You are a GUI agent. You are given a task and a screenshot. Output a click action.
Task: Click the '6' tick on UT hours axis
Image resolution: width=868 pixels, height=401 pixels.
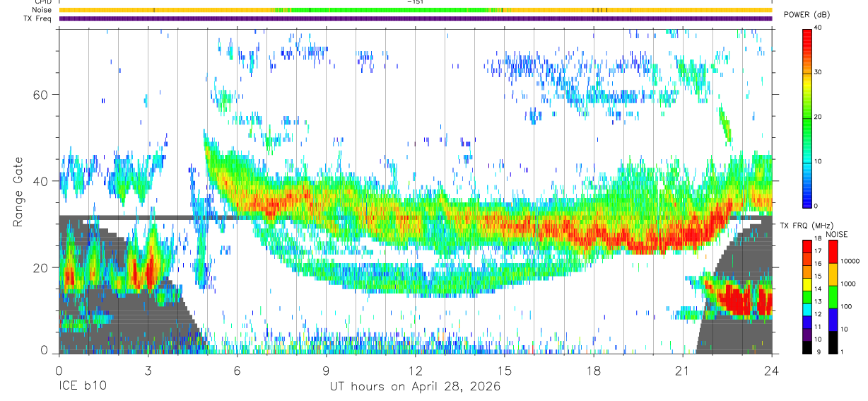point(237,371)
